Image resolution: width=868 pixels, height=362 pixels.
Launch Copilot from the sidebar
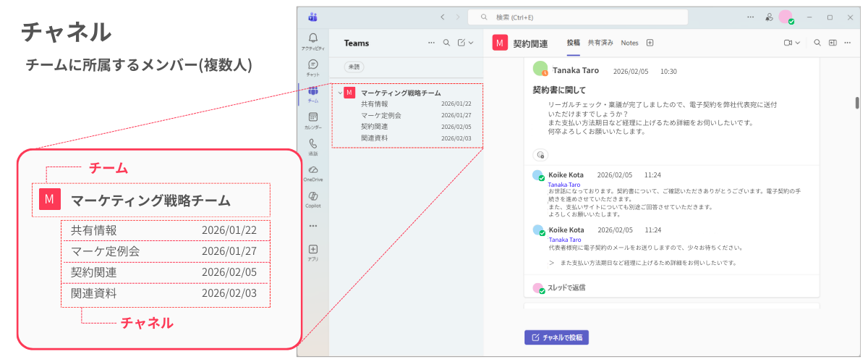(312, 198)
